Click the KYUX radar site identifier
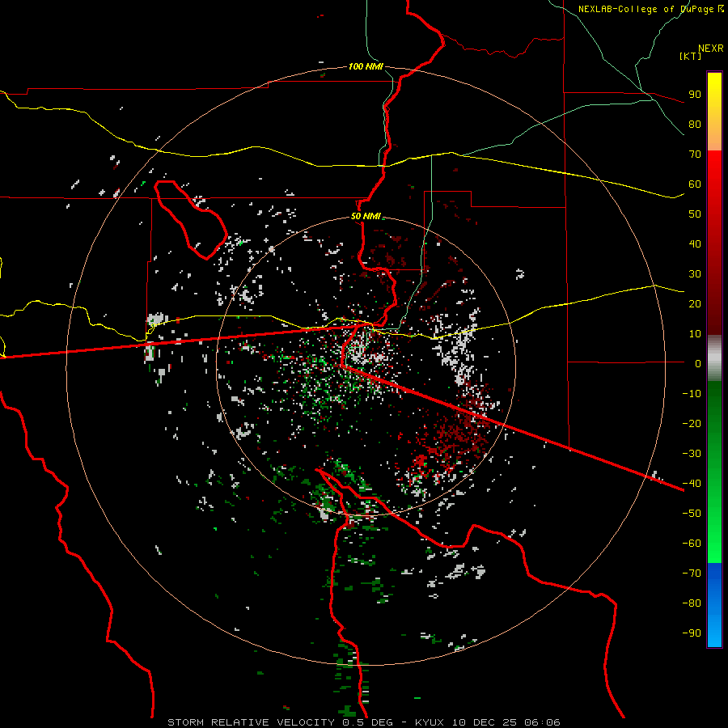728x728 pixels. pos(430,722)
